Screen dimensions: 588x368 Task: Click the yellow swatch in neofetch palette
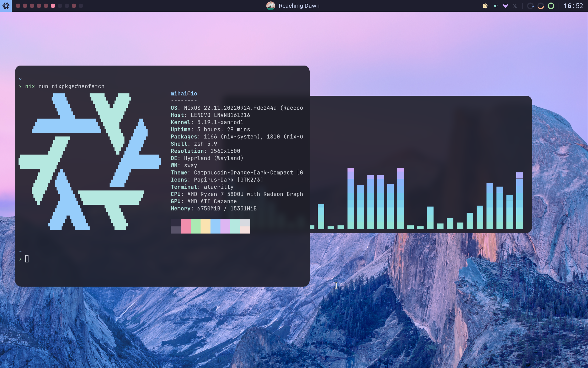pyautogui.click(x=206, y=226)
